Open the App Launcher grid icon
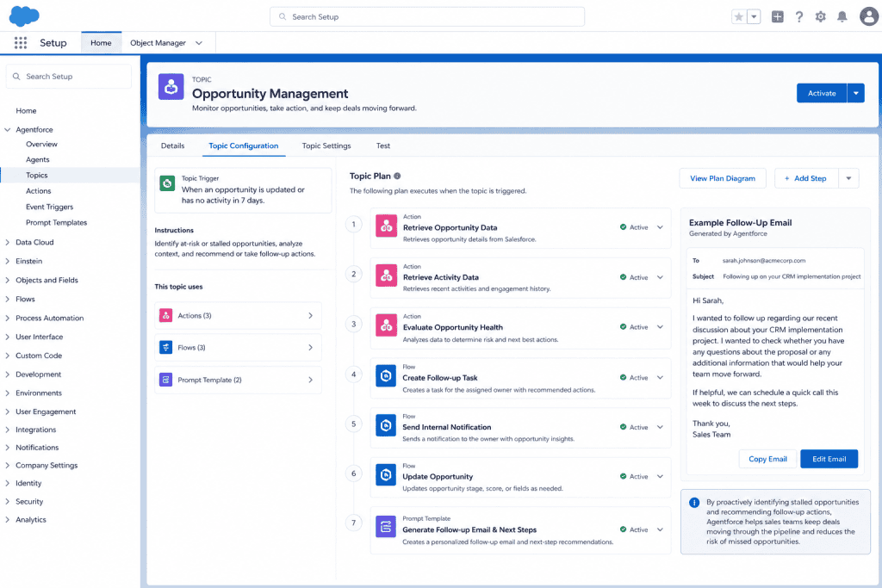The width and height of the screenshot is (882, 588). [21, 43]
